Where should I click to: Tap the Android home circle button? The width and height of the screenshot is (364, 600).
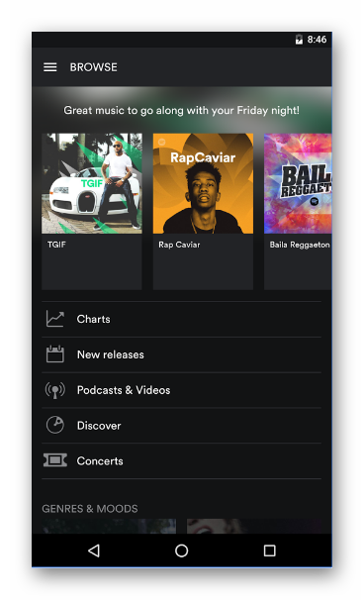coord(182,550)
